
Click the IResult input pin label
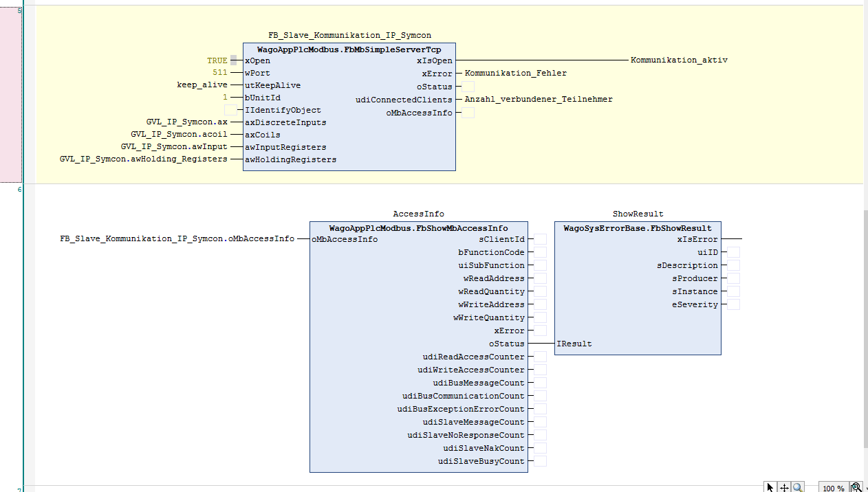point(574,344)
